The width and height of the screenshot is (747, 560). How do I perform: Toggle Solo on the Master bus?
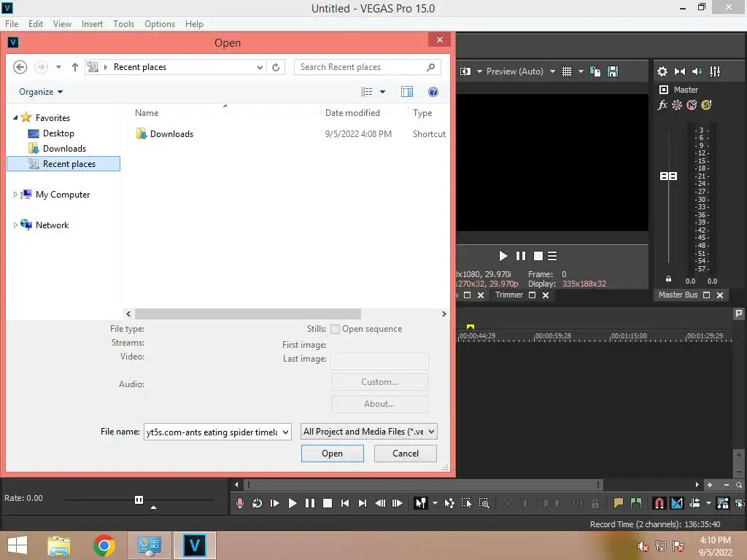pos(706,105)
